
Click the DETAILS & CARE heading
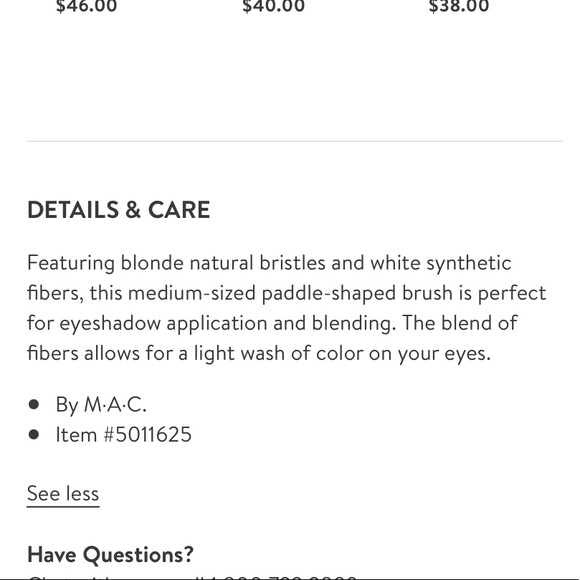pyautogui.click(x=119, y=210)
